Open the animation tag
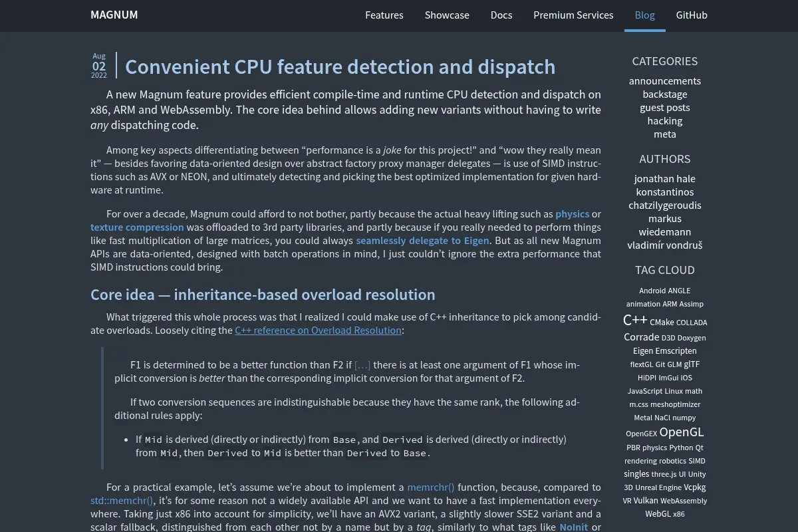Screen dimensions: 798x532 (x=644, y=304)
